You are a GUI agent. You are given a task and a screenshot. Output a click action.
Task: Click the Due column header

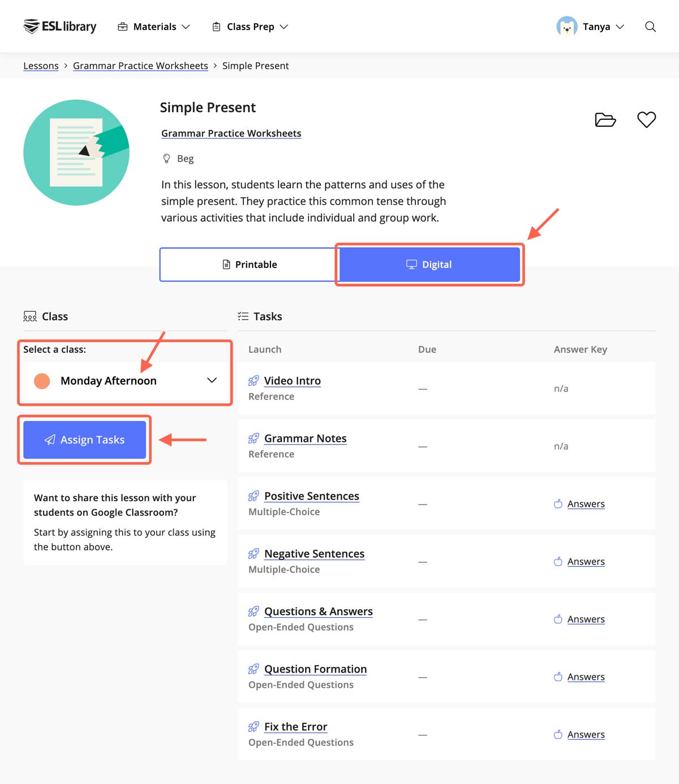tap(427, 350)
